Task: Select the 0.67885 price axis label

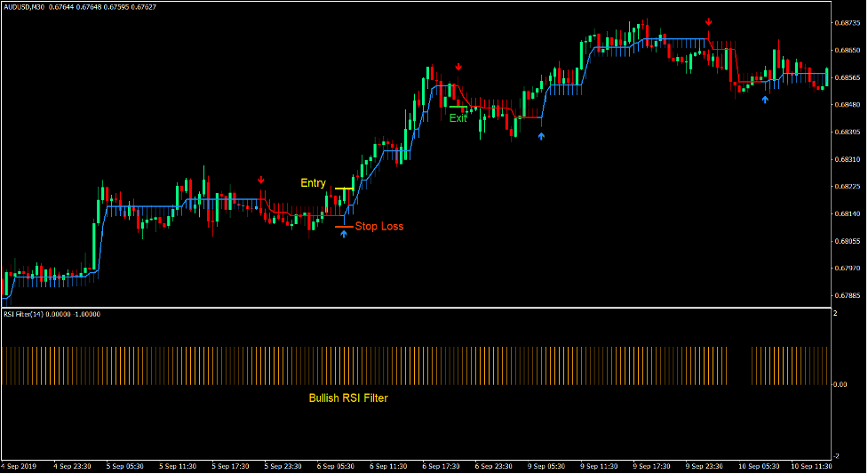Action: tap(847, 295)
